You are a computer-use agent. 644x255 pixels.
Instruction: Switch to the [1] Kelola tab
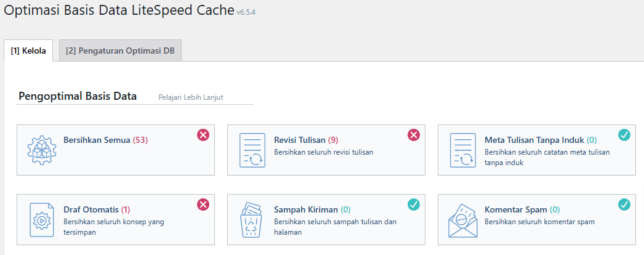pyautogui.click(x=28, y=51)
